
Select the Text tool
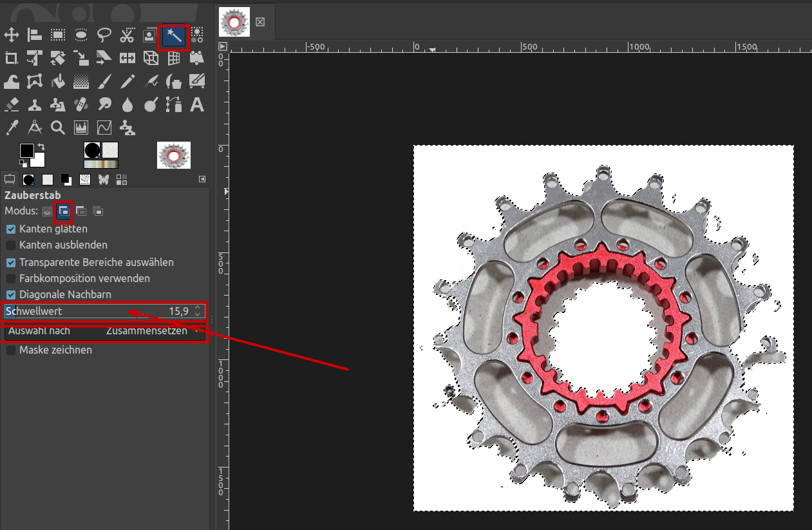[197, 104]
